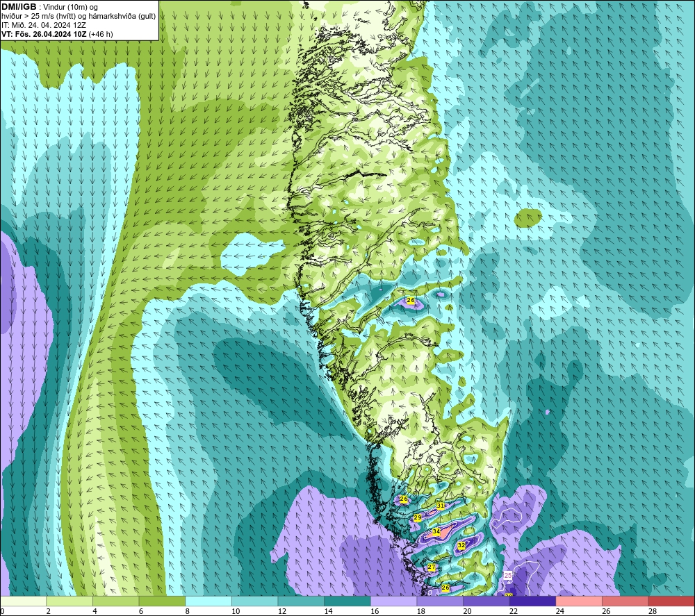Click the white gust label 25
This screenshot has width=695, height=616.
[508, 575]
